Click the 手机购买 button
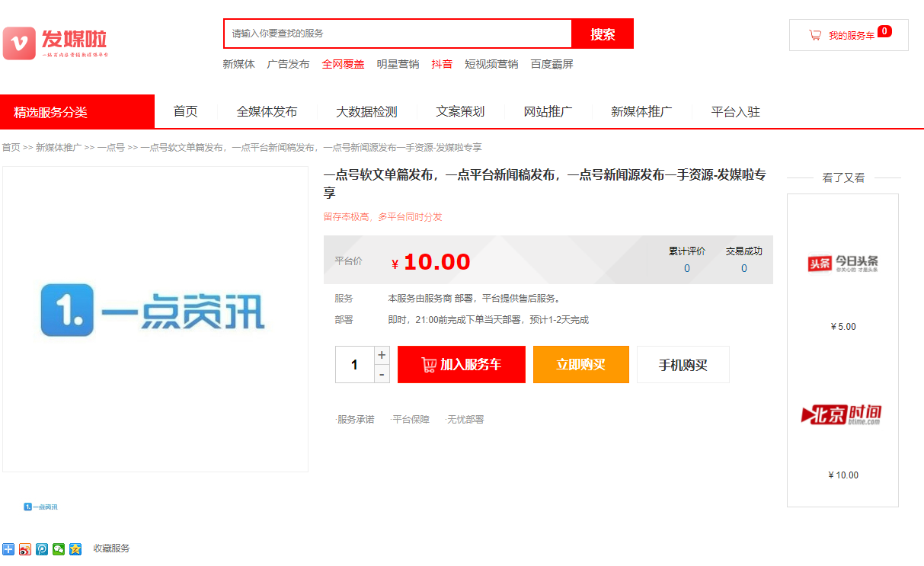Image resolution: width=924 pixels, height=566 pixels. click(x=683, y=365)
